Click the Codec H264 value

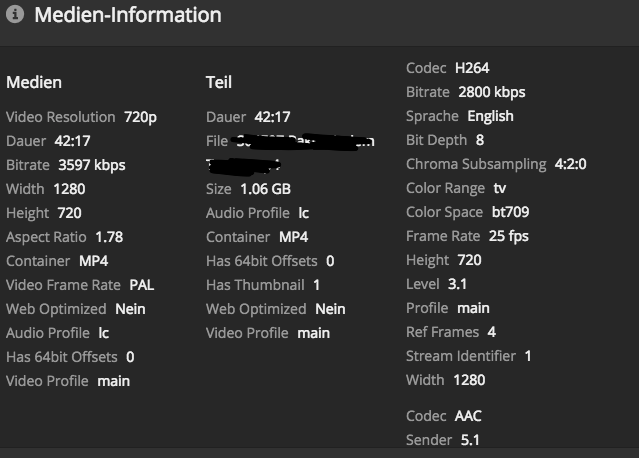[473, 68]
